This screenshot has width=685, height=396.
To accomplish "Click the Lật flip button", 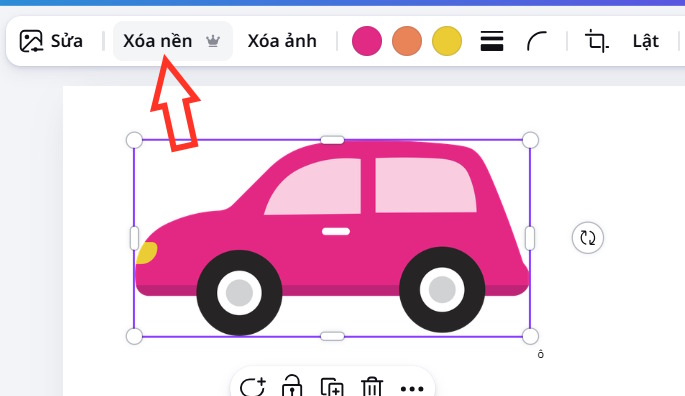I will point(646,41).
